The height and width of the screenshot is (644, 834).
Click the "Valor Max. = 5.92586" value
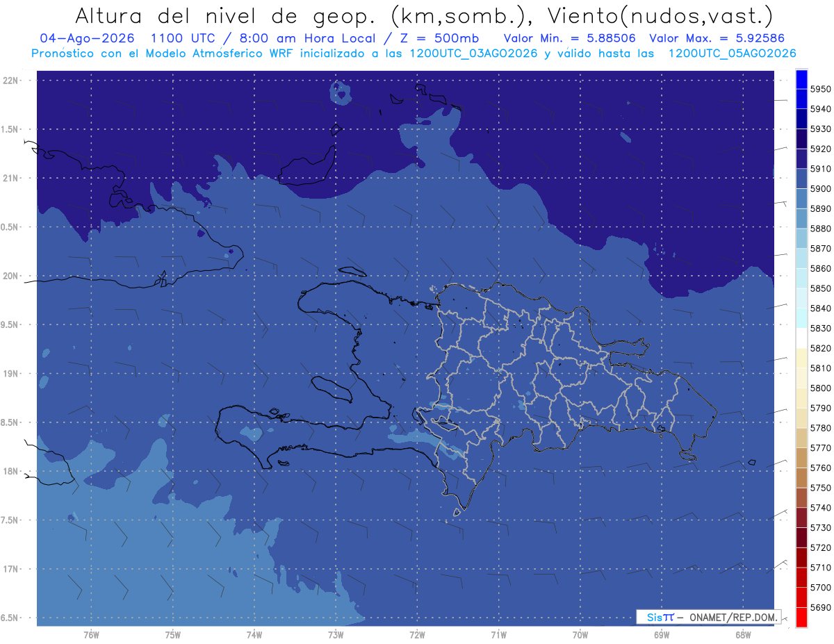[717, 38]
